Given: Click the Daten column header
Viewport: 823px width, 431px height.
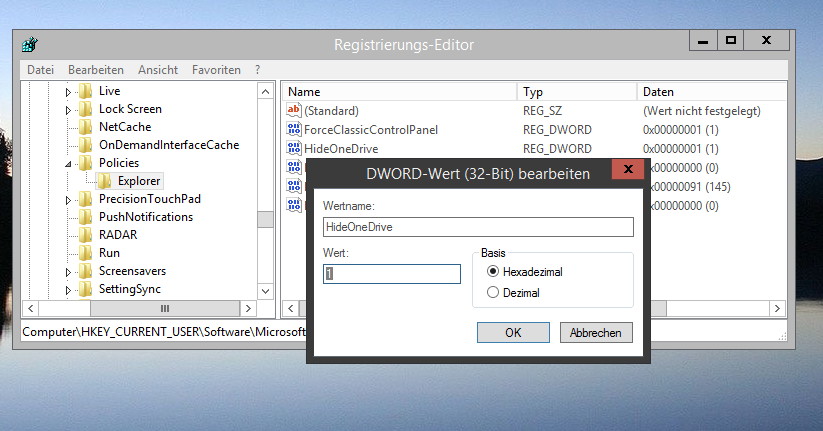Looking at the screenshot, I should pos(712,92).
